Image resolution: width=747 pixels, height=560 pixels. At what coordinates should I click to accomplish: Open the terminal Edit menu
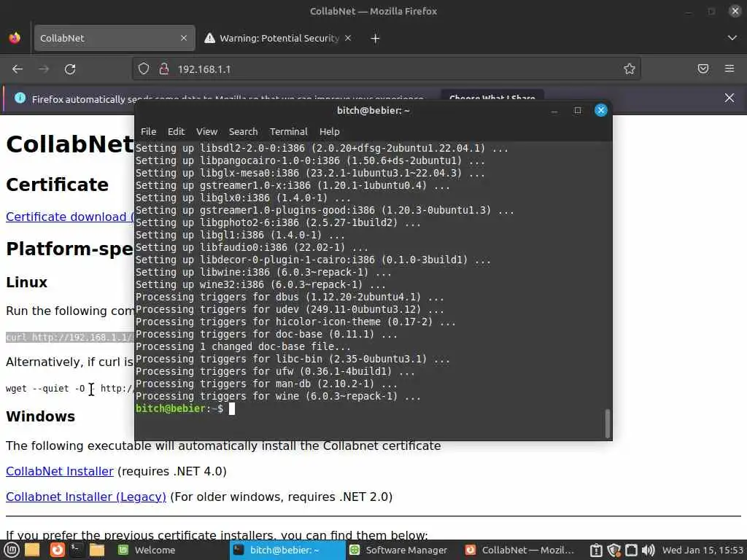176,131
